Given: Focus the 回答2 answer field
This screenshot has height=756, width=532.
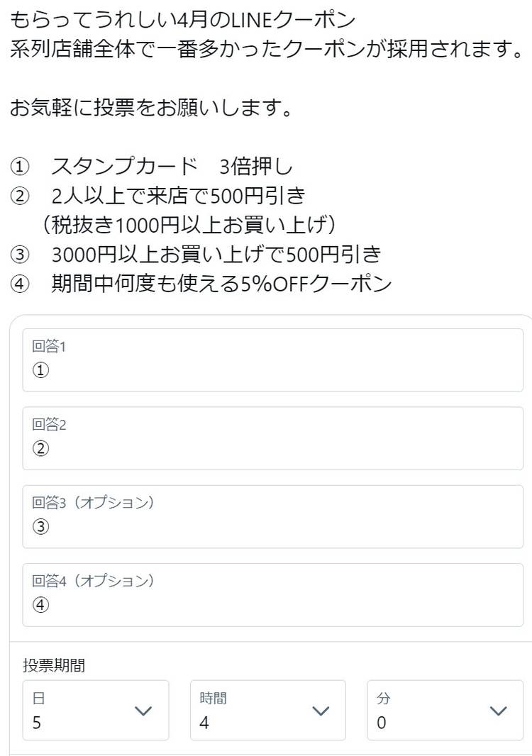Looking at the screenshot, I should pos(273,438).
